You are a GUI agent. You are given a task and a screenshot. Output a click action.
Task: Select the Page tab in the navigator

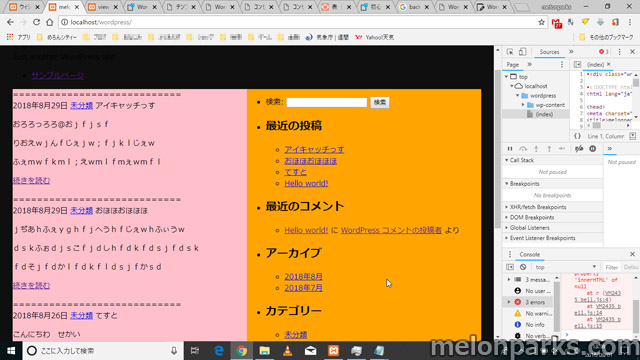click(x=513, y=64)
